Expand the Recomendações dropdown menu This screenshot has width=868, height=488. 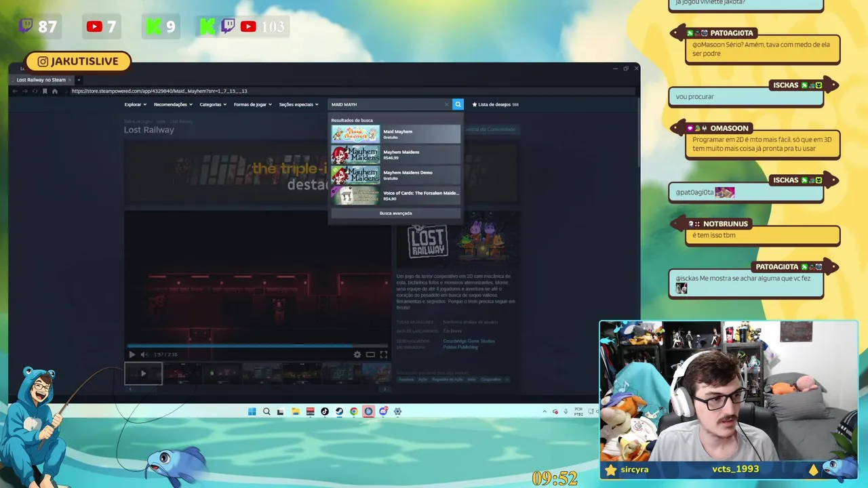(x=173, y=104)
